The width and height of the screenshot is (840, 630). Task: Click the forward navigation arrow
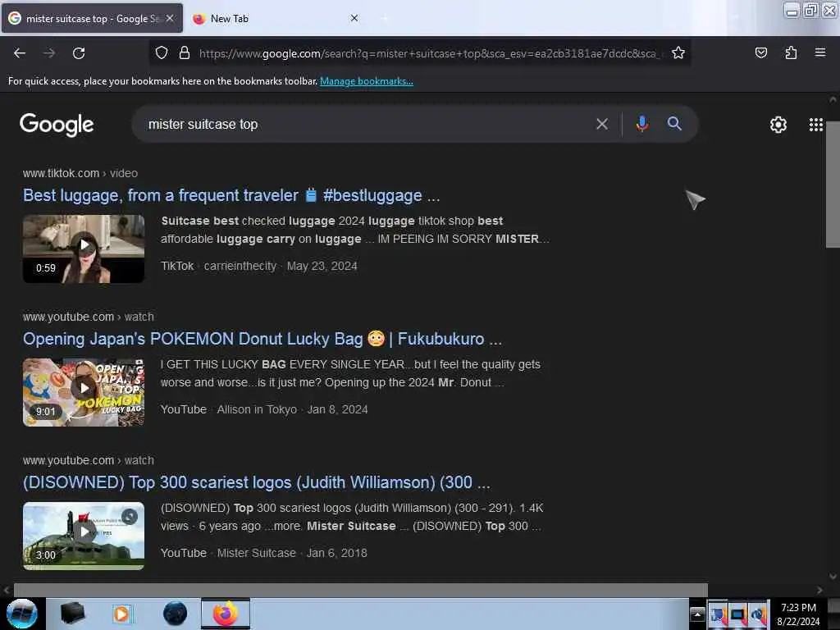tap(49, 53)
